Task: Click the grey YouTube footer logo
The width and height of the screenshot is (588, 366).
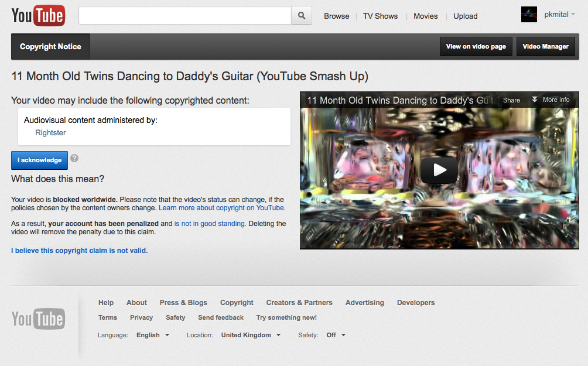Action: (38, 319)
